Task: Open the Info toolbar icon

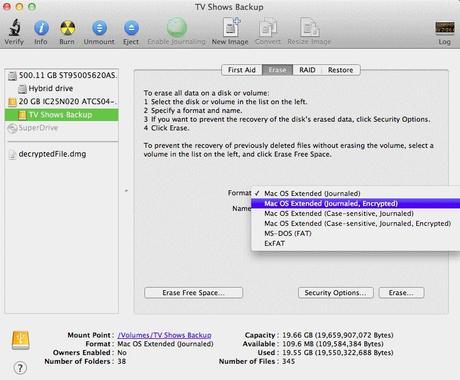Action: pos(41,28)
